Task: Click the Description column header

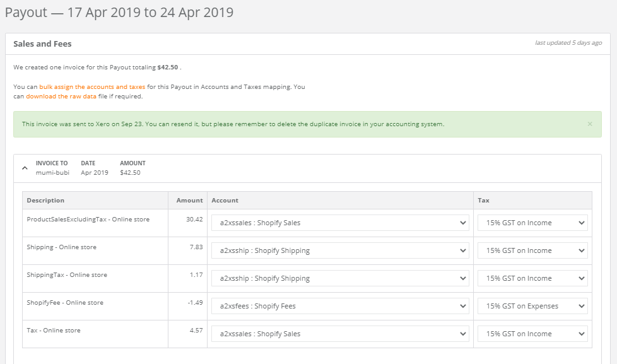Action: click(x=45, y=201)
